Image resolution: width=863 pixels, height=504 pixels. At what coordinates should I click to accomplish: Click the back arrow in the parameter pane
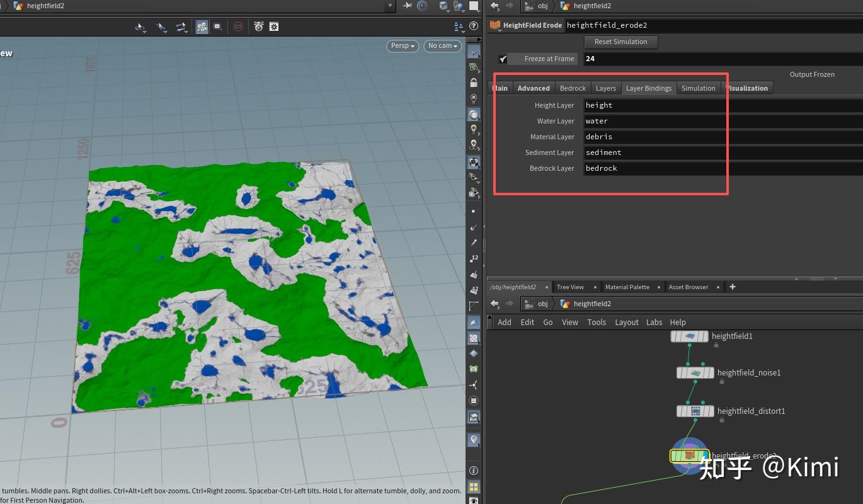pyautogui.click(x=494, y=6)
